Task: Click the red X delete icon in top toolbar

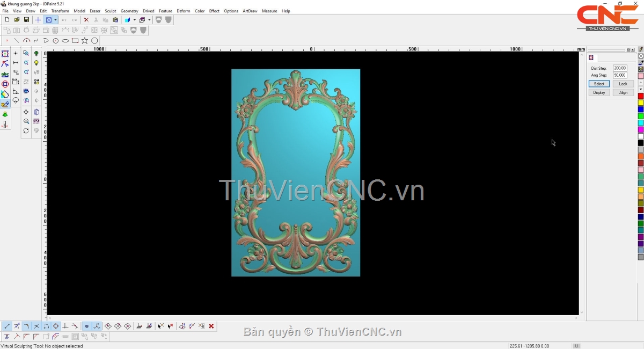Action: 86,20
